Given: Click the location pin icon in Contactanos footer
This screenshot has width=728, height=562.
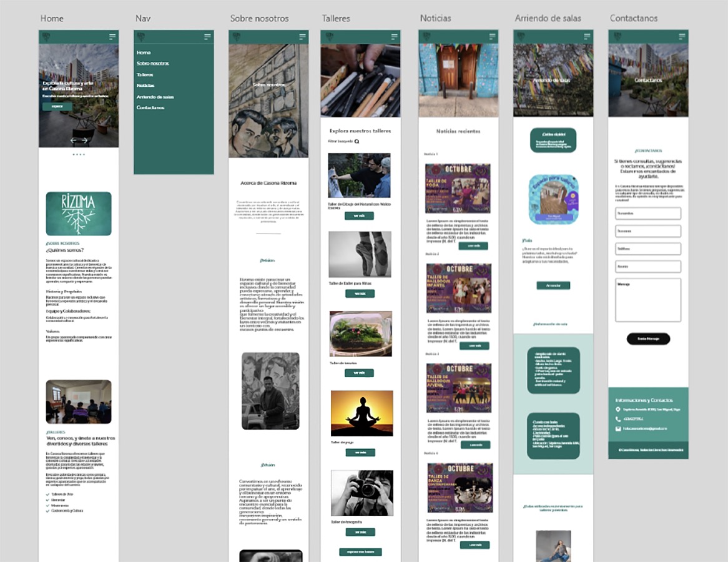Looking at the screenshot, I should [617, 410].
